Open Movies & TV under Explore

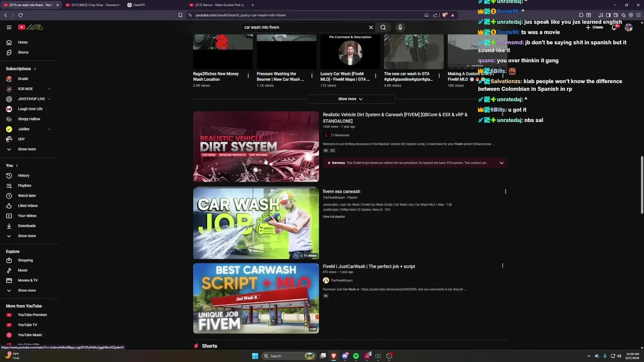pos(29,281)
